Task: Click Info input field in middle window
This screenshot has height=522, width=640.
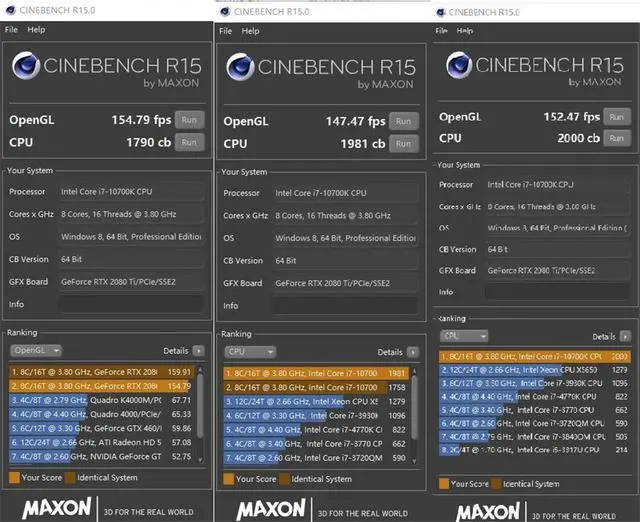Action: coord(345,306)
